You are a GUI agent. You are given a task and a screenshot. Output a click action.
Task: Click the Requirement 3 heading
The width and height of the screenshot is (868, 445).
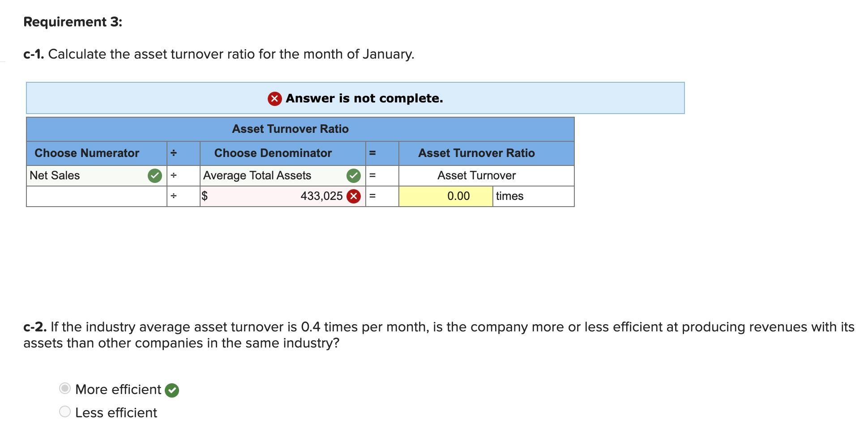(x=73, y=21)
